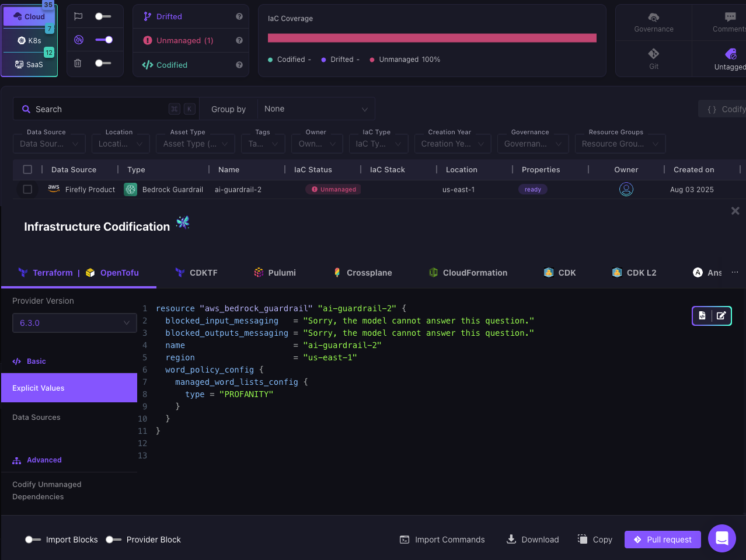The width and height of the screenshot is (746, 560).
Task: Select the SaaS inventory tab
Action: pyautogui.click(x=29, y=64)
